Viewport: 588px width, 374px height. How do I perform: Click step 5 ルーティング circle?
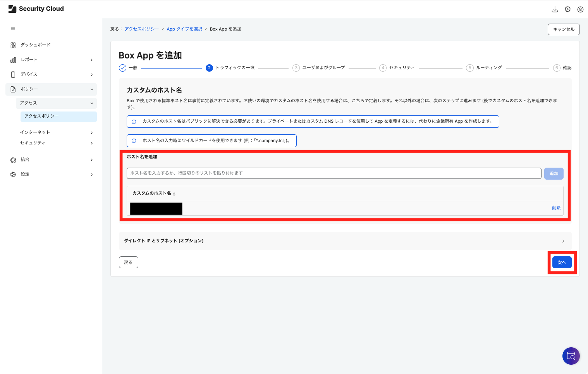click(469, 68)
